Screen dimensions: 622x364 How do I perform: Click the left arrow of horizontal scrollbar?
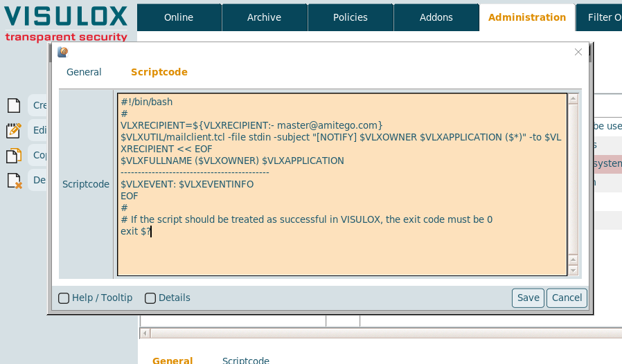point(145,334)
